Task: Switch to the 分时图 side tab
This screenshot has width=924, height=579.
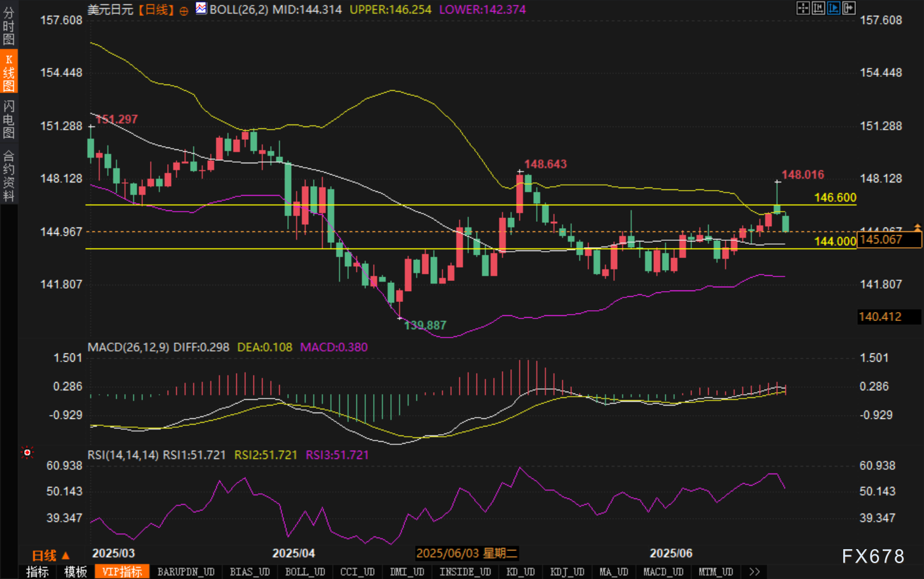Action: [9, 25]
